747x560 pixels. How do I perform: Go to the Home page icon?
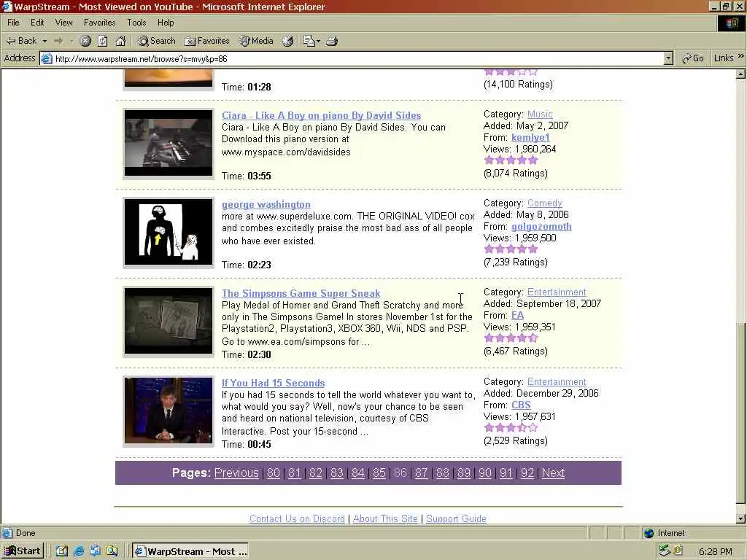[120, 41]
